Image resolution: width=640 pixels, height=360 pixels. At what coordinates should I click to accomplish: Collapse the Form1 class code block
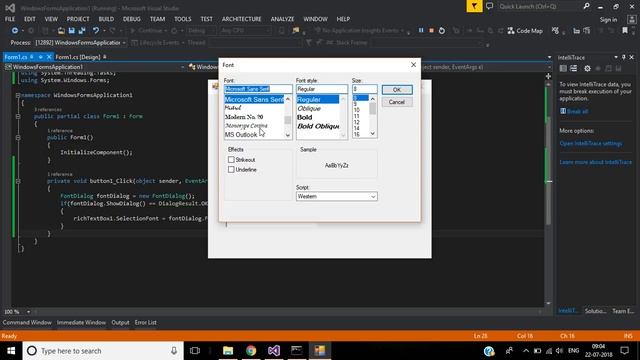[18, 116]
